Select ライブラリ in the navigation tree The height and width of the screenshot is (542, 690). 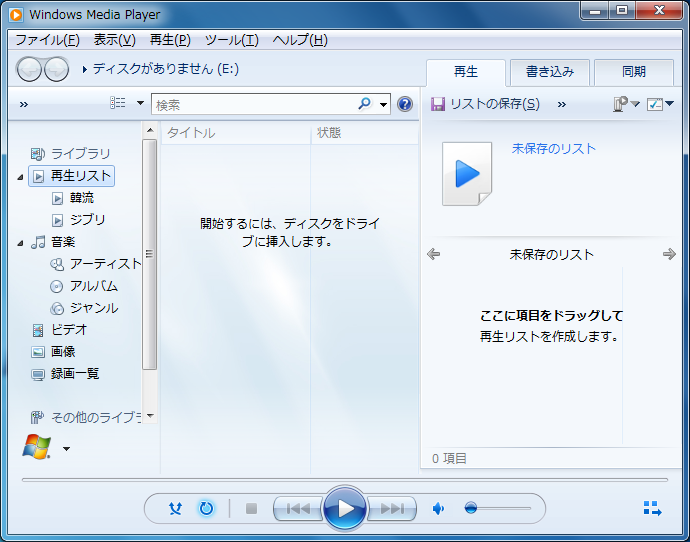pos(70,154)
